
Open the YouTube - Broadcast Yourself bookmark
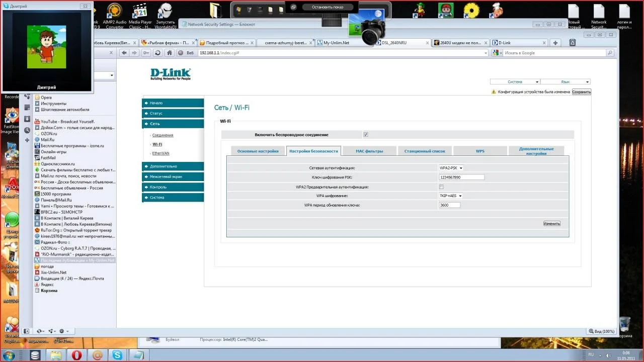[67, 122]
